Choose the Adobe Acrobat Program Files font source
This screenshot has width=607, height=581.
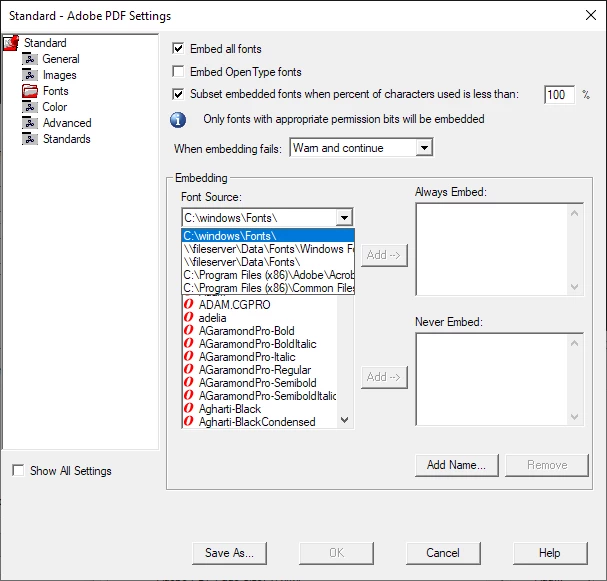[x=268, y=275]
